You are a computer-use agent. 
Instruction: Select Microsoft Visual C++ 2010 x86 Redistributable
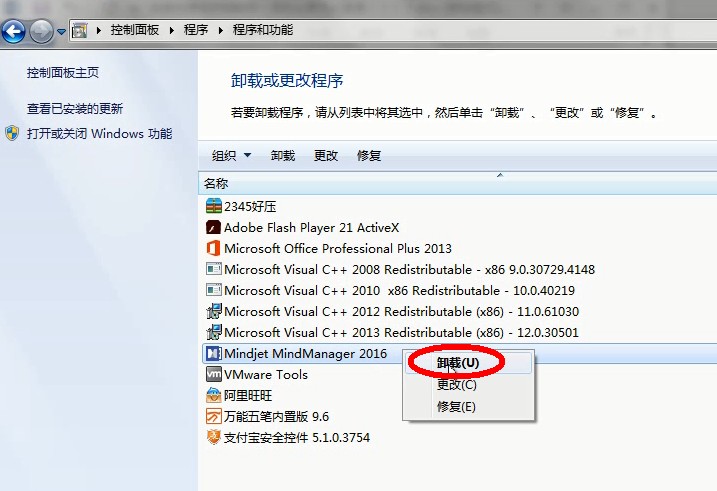pos(399,291)
